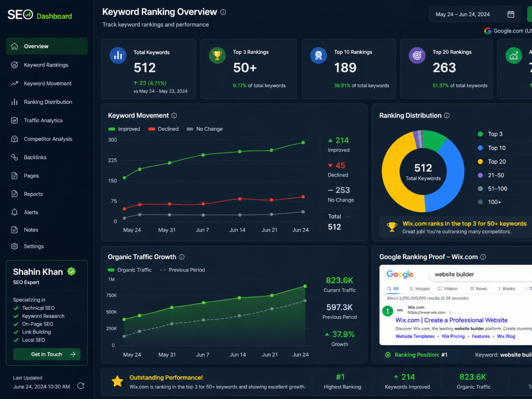Screen dimensions: 532x399
Task: Click the 512 total keywords donut center
Action: coord(423,172)
